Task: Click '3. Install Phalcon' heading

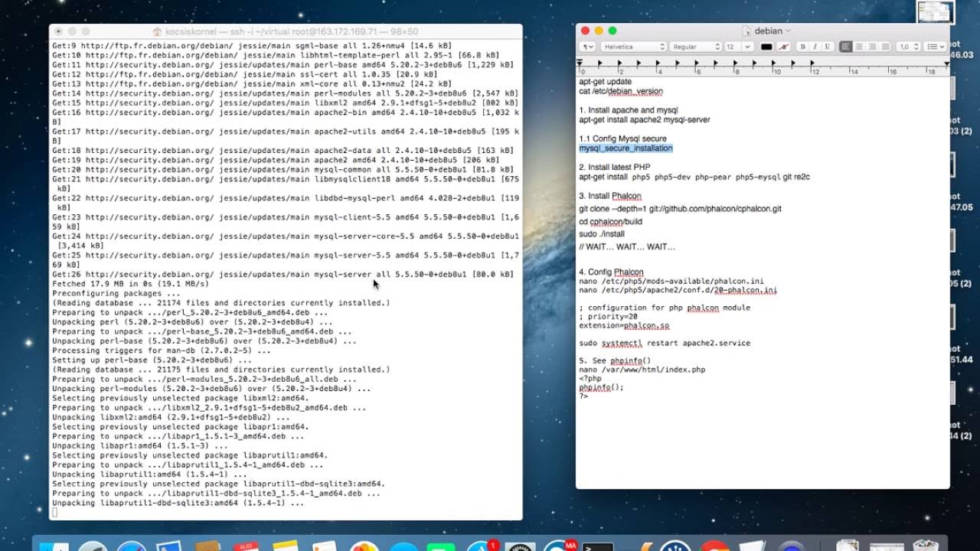Action: (x=610, y=196)
